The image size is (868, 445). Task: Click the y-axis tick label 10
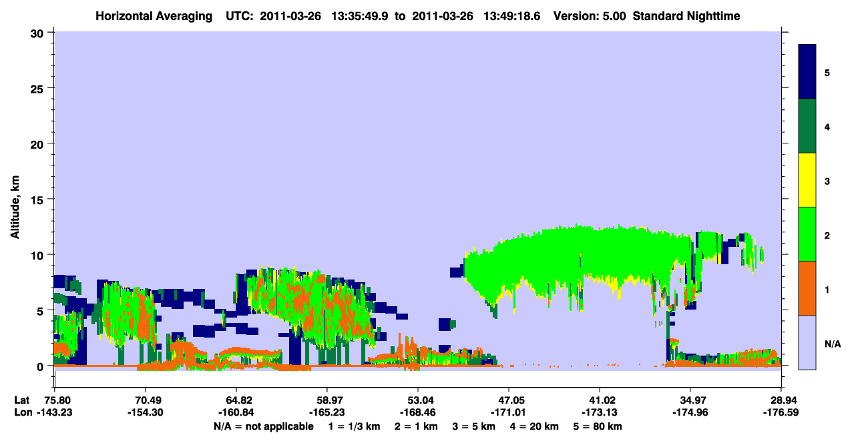tap(39, 255)
